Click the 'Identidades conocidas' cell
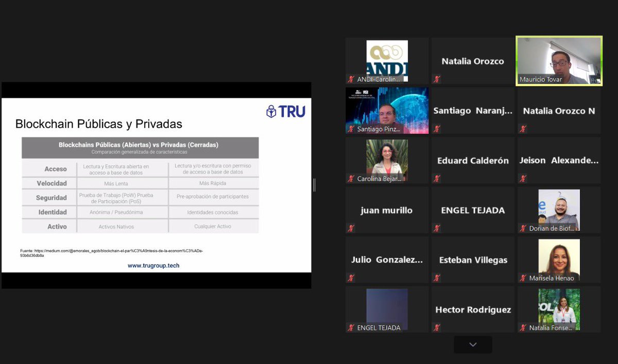Viewport: 618px width, 364px height. pyautogui.click(x=213, y=213)
